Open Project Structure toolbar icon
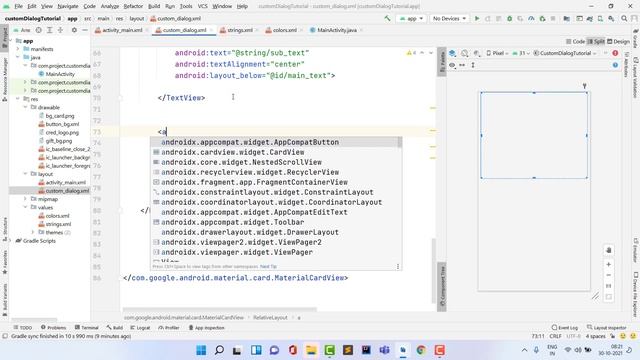 (x=567, y=18)
